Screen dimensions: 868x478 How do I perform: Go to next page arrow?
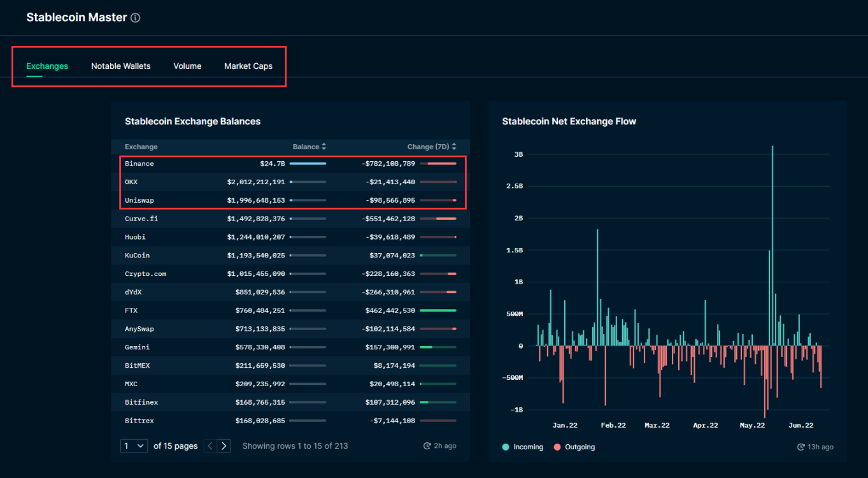(224, 446)
